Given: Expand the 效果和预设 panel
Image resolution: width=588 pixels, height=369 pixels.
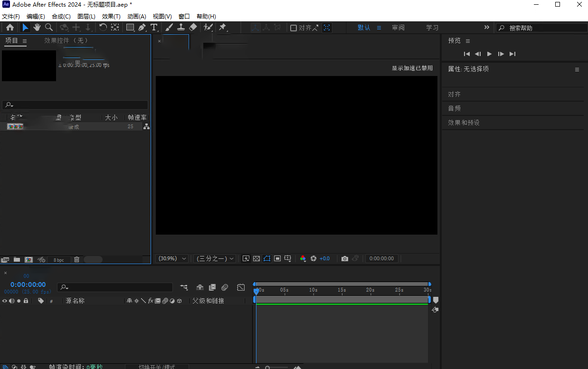Looking at the screenshot, I should point(464,123).
